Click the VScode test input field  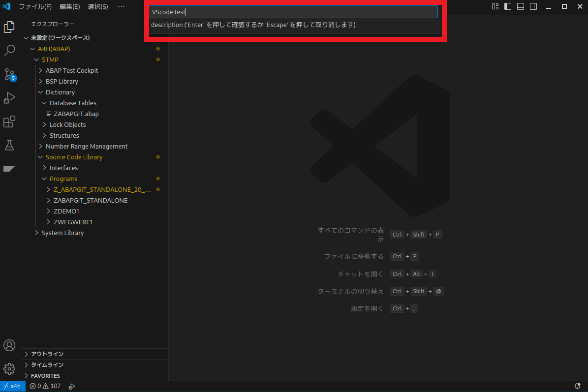(293, 11)
